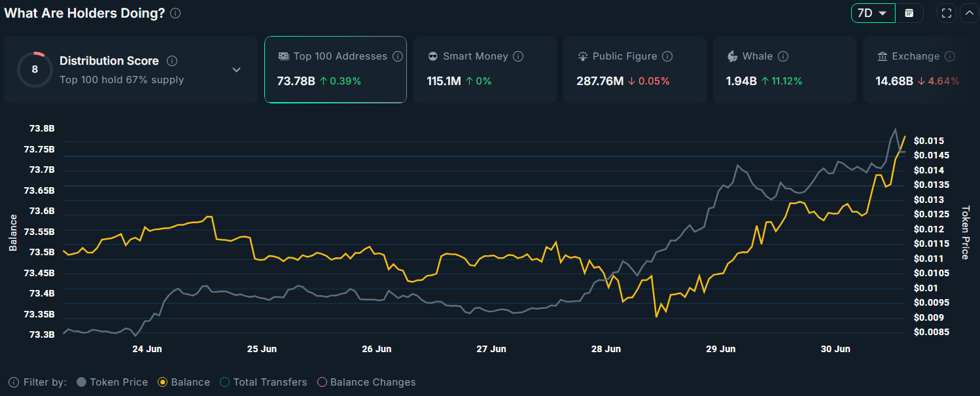Click the What Are Holders Doing info icon

coord(175,12)
